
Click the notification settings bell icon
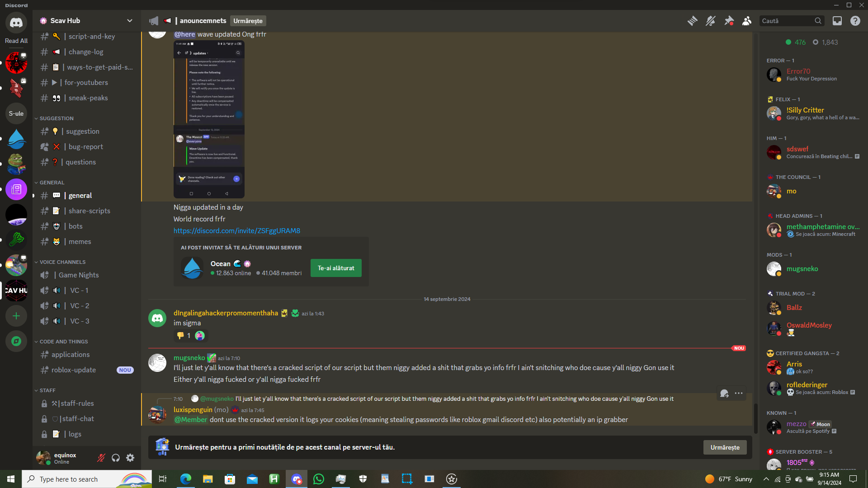tap(711, 21)
